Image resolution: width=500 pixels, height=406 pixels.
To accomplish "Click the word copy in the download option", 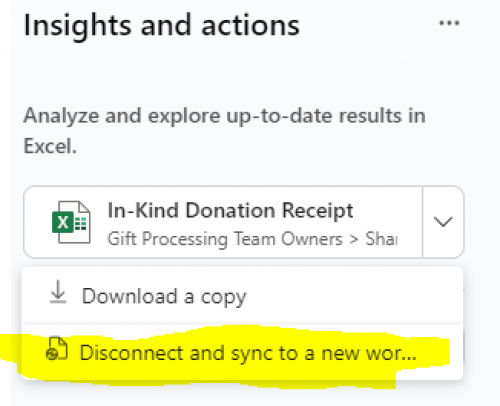I will pyautogui.click(x=223, y=298).
